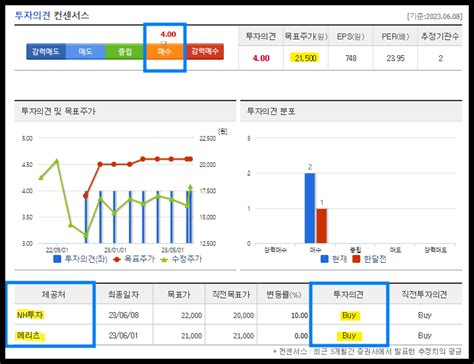Screen dimensions: 474x364
Task: Click the 투자의견 분포 chart heading
Action: click(x=271, y=111)
